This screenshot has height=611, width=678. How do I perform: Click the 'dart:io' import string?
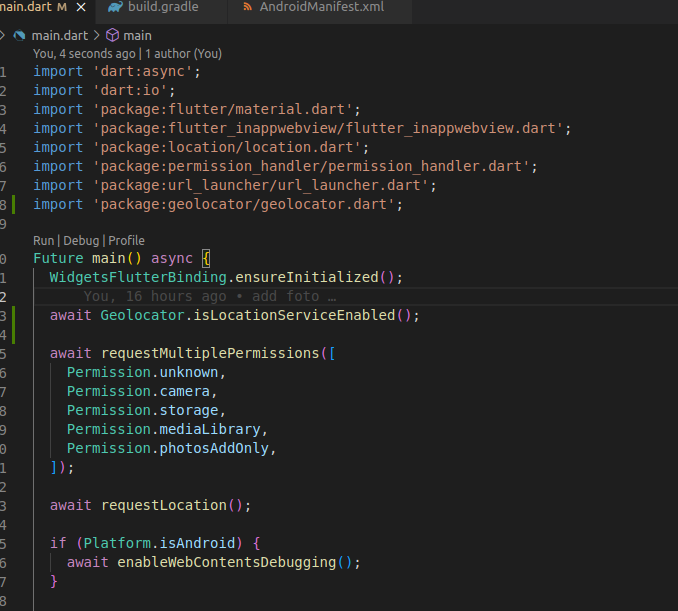point(130,90)
